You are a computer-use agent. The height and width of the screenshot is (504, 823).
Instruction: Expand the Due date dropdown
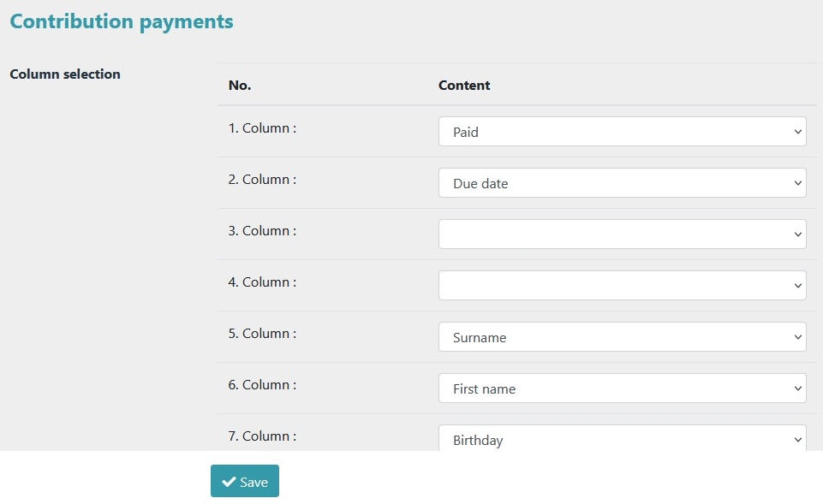click(622, 183)
